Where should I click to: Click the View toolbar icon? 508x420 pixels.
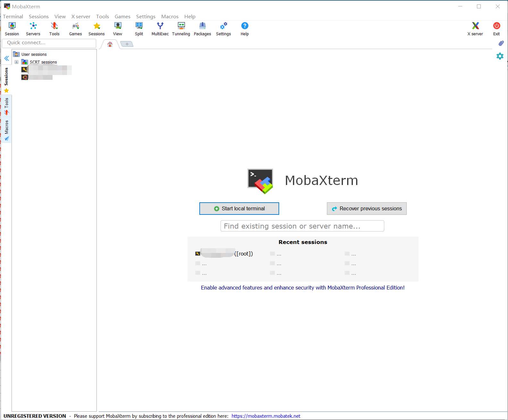click(x=118, y=29)
